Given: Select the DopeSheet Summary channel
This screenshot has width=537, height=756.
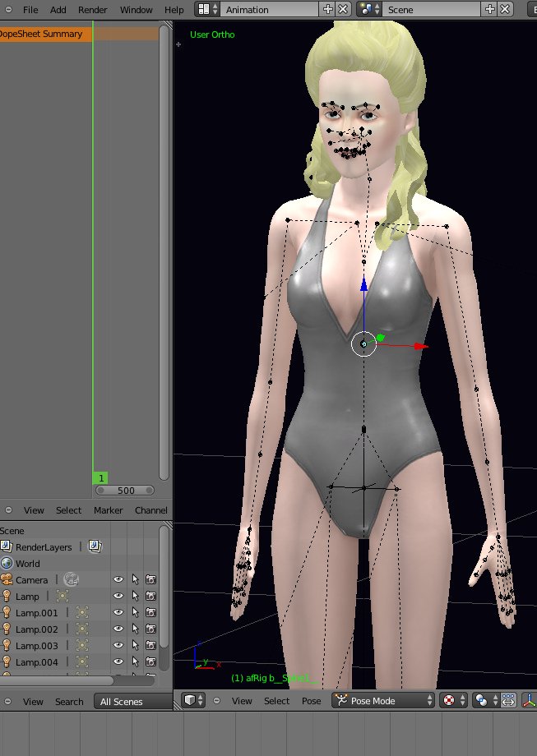Looking at the screenshot, I should (x=45, y=34).
